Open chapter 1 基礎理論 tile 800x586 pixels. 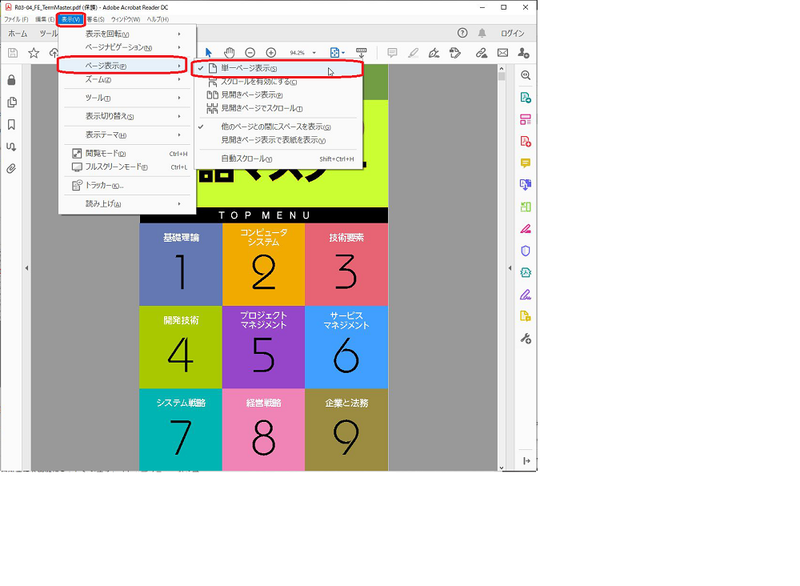pyautogui.click(x=181, y=264)
